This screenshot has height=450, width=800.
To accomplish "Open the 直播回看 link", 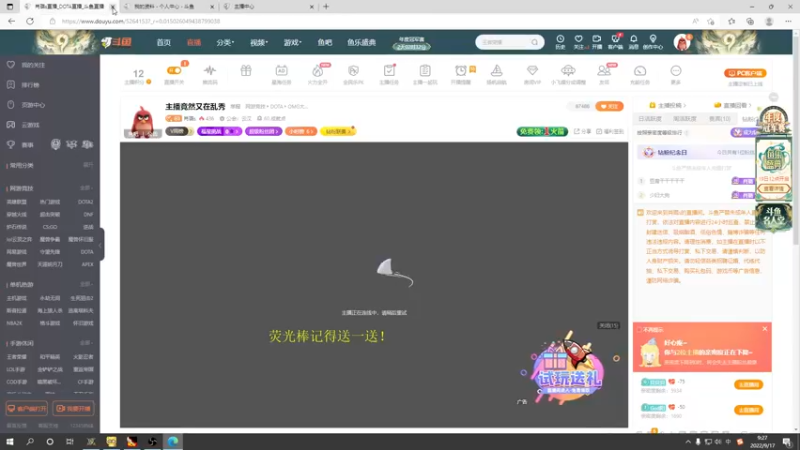I will pos(733,105).
